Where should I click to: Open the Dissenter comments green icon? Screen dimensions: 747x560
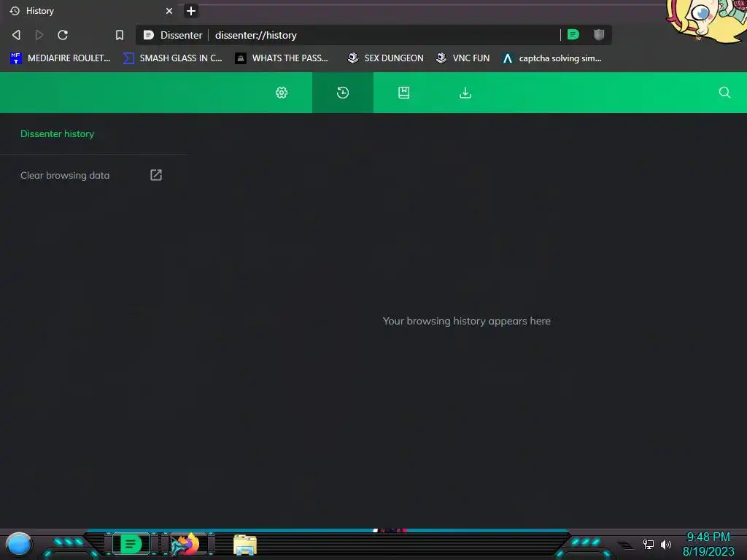pyautogui.click(x=573, y=34)
